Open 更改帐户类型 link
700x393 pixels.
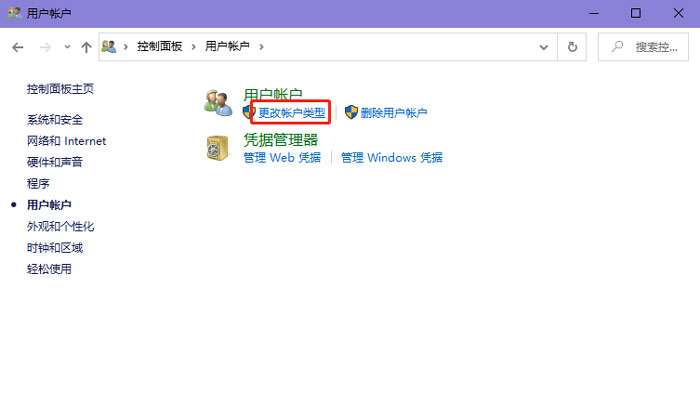click(x=292, y=113)
